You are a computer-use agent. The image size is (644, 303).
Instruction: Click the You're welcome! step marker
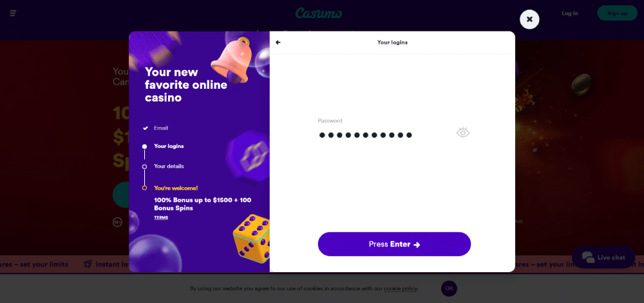point(144,188)
